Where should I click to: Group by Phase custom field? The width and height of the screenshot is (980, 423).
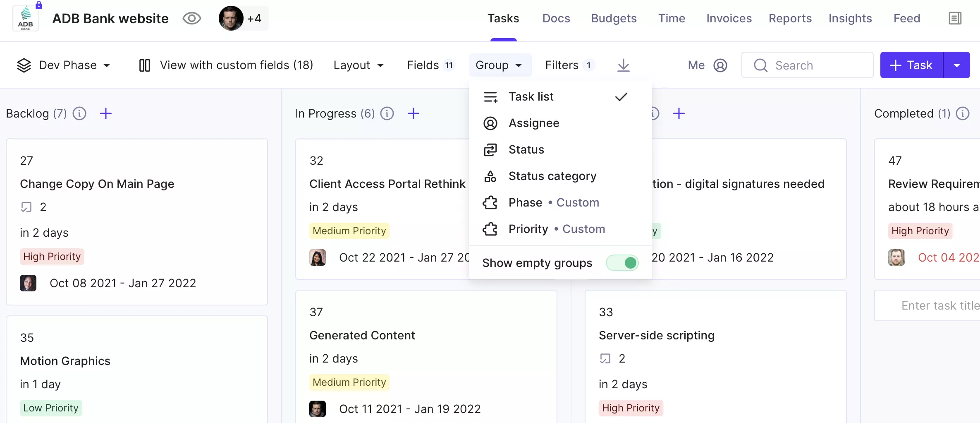tap(560, 202)
